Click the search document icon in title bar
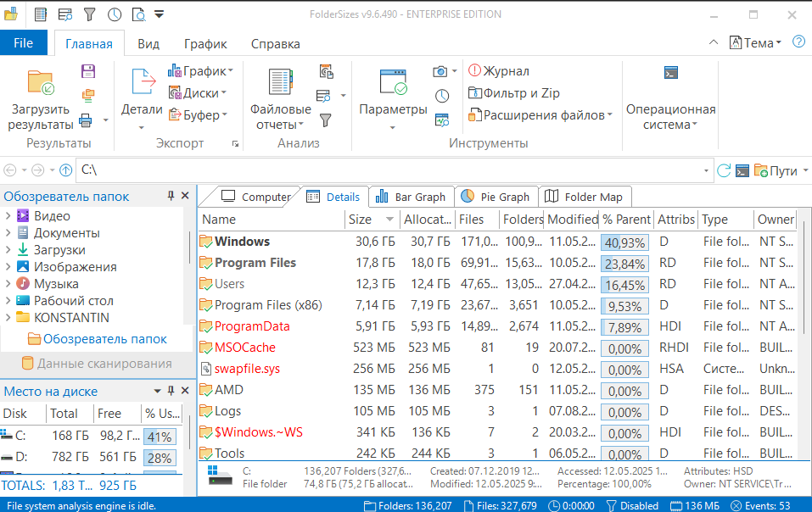Viewport: 812px width, 512px height. (x=139, y=14)
